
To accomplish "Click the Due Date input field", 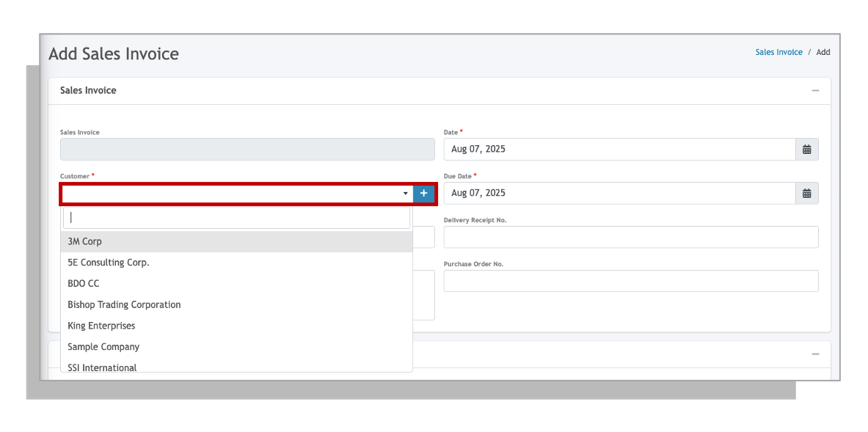I will click(620, 193).
